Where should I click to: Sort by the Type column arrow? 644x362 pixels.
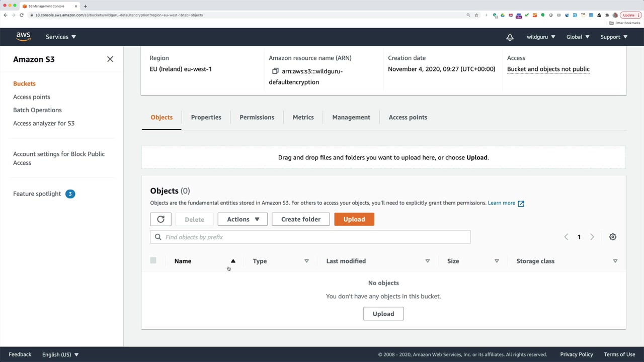[x=306, y=261]
